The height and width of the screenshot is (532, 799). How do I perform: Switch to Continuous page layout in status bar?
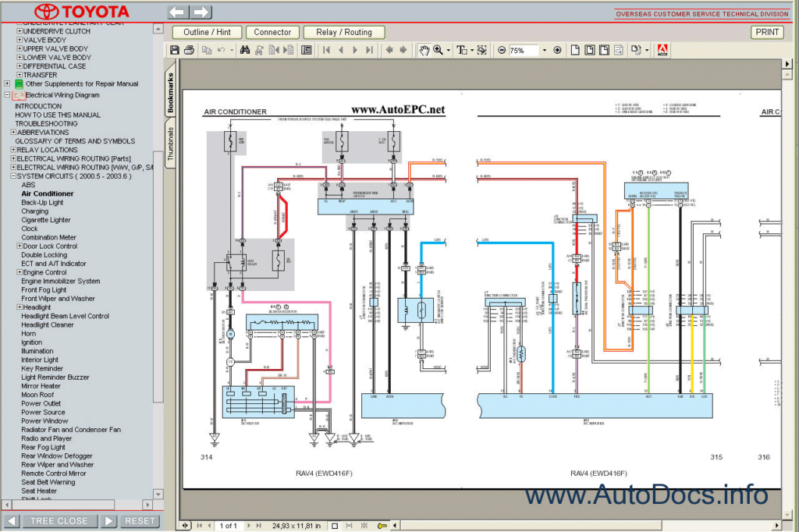[x=349, y=526]
